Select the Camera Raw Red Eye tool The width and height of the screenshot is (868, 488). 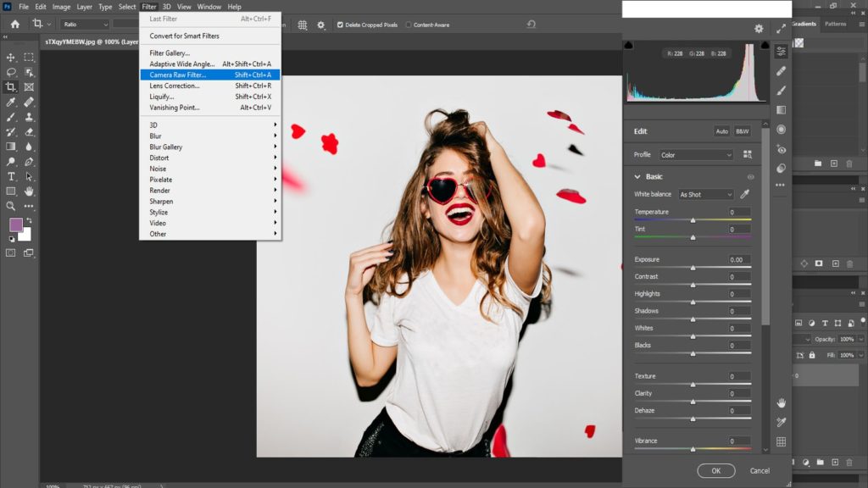click(781, 149)
